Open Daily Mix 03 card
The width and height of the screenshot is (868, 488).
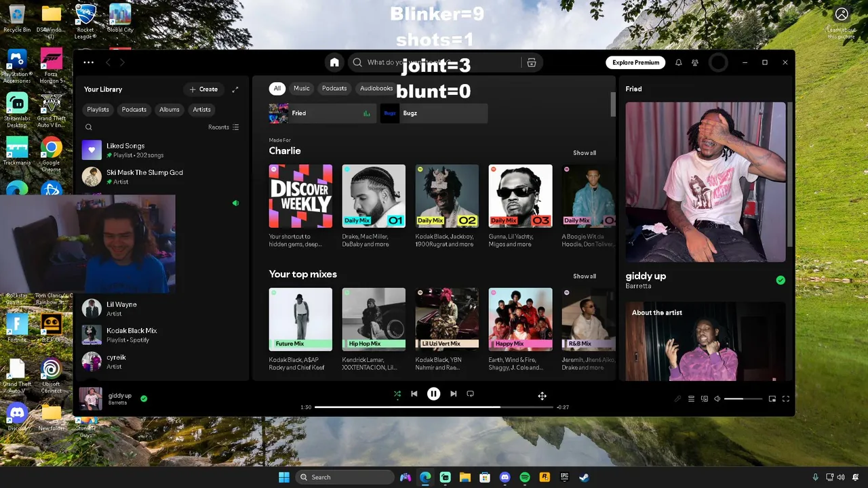coord(520,206)
